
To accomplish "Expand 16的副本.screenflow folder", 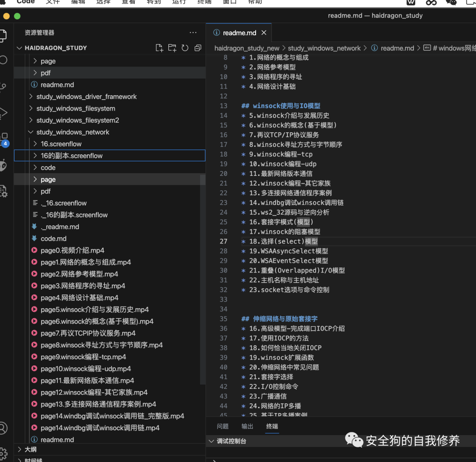I will [110, 156].
